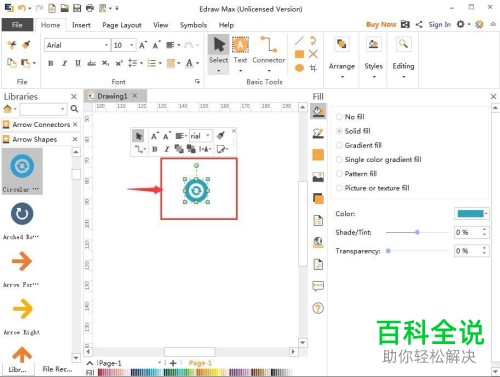Open the Arrange options

point(342,57)
